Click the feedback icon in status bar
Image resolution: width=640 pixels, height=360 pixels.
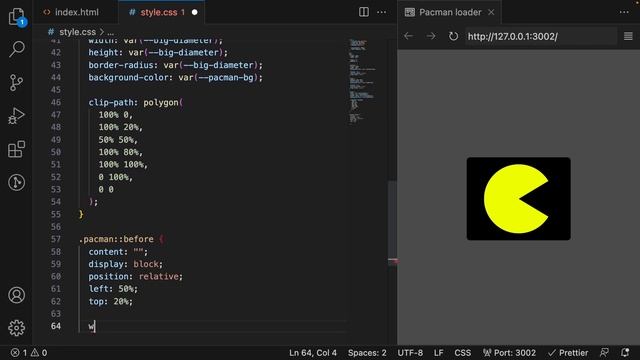tap(604, 353)
